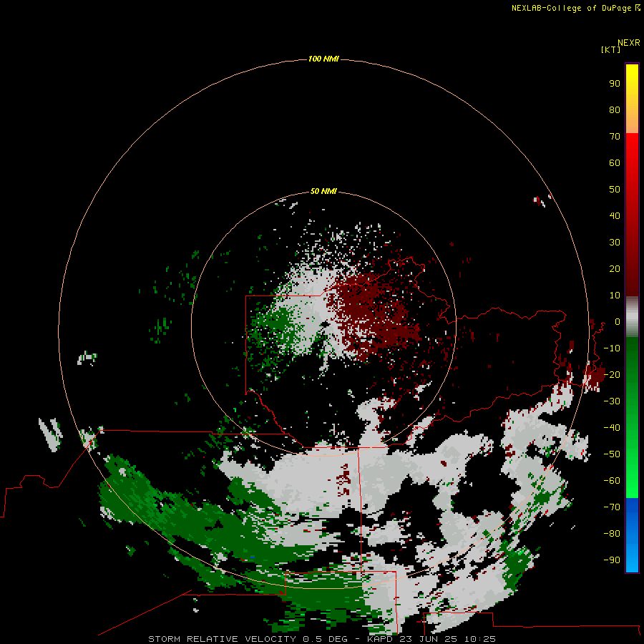
Task: Click the -20 value on velocity scale
Action: (612, 375)
